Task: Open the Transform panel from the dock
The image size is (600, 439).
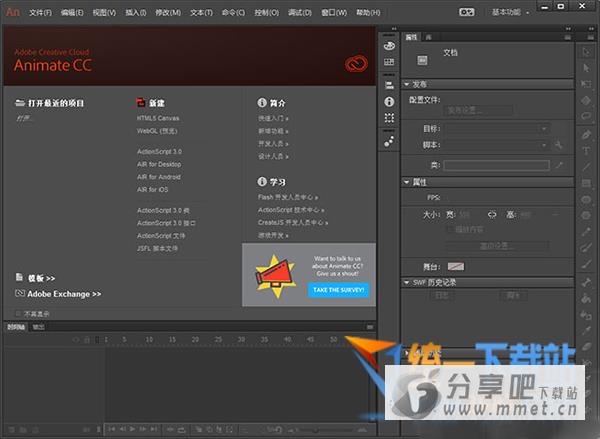Action: 389,118
